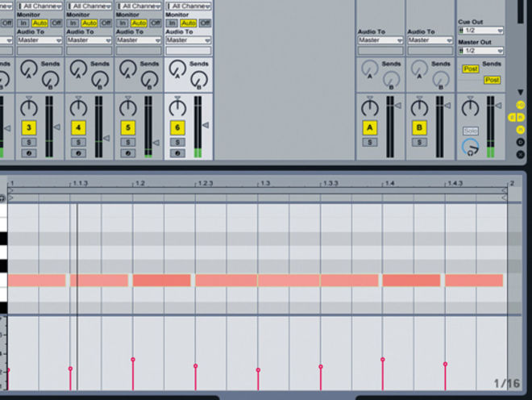532x400 pixels.
Task: Open track 4 Audio To Master dropdown
Action: pyautogui.click(x=89, y=40)
